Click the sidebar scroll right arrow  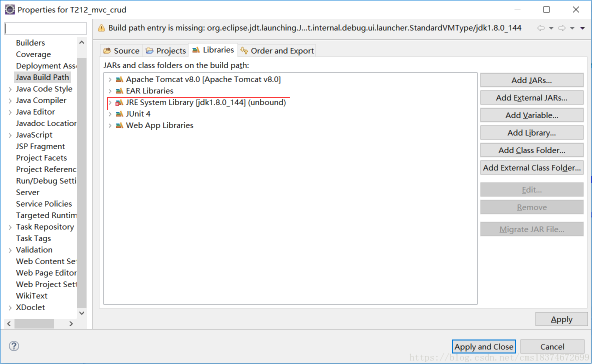[71, 324]
